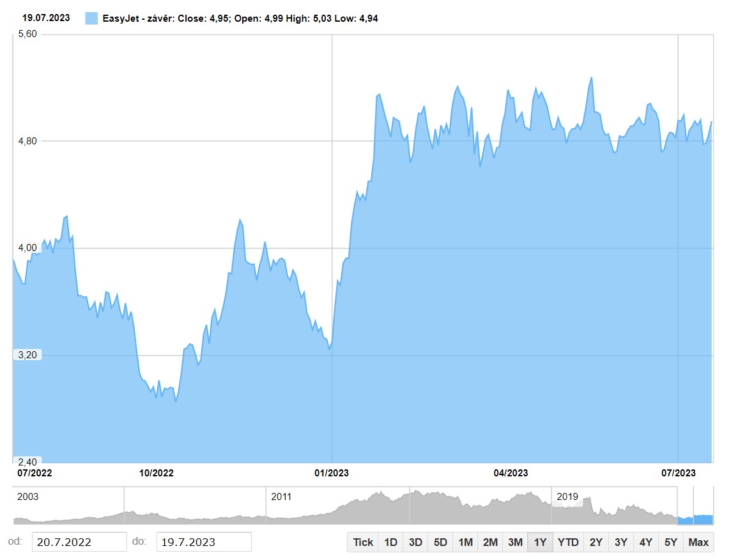Select the 1M range button
The width and height of the screenshot is (738, 560).
coord(465,542)
